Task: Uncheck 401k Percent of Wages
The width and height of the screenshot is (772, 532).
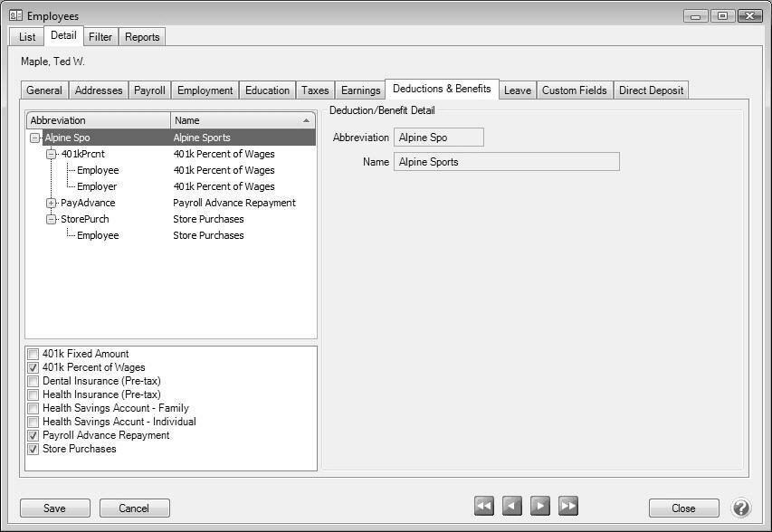Action: (x=33, y=367)
